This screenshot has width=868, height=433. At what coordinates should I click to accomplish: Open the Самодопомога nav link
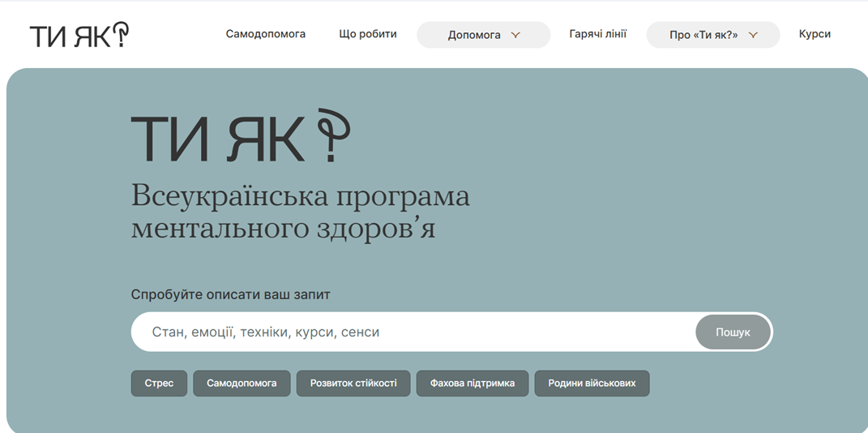pos(266,34)
